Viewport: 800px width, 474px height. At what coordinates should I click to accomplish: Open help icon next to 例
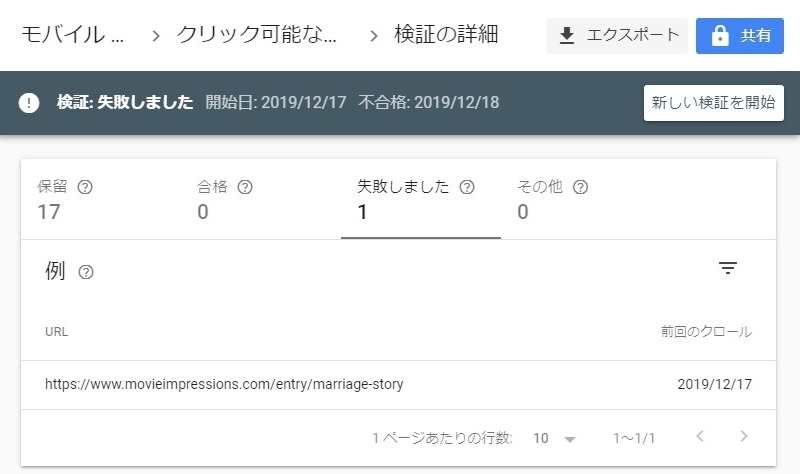click(86, 272)
